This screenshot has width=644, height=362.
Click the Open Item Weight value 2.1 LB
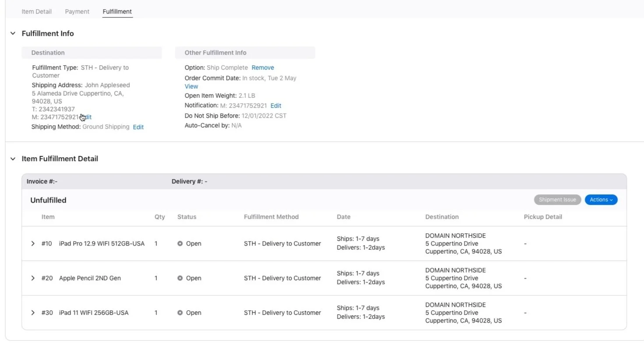[247, 95]
